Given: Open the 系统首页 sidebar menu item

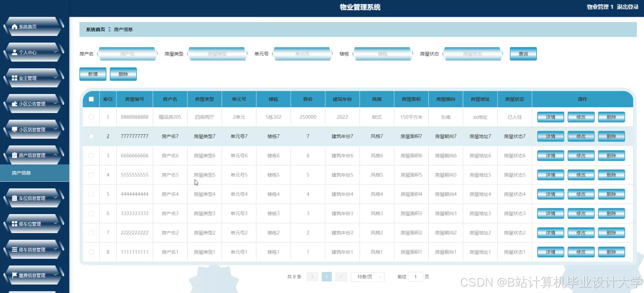Looking at the screenshot, I should tap(34, 27).
